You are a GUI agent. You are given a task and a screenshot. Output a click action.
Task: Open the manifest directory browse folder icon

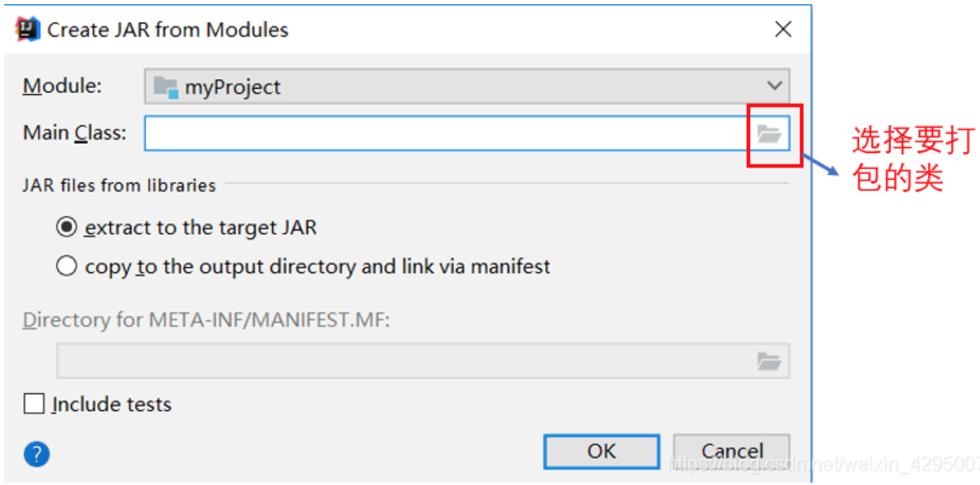tap(769, 362)
